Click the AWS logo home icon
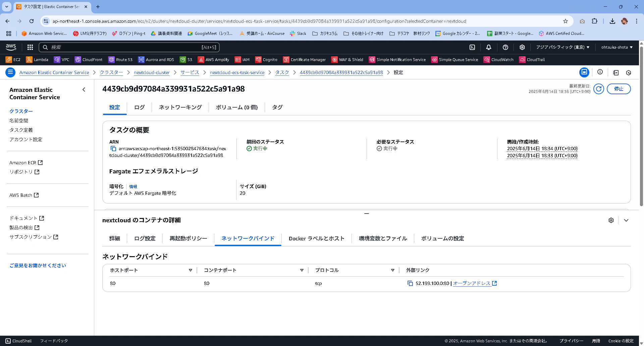Viewport: 644px width, 346px height. tap(11, 47)
